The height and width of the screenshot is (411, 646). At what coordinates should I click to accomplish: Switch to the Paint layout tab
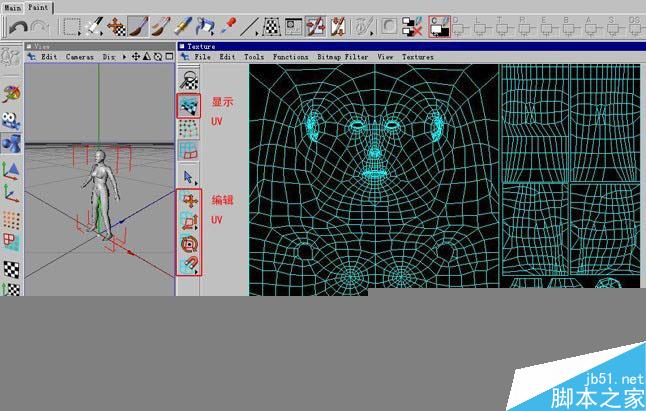click(39, 7)
